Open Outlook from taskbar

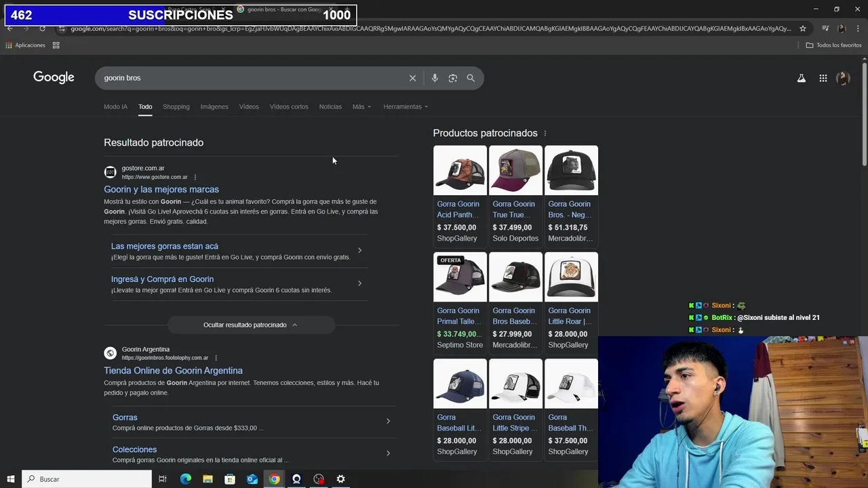252,479
